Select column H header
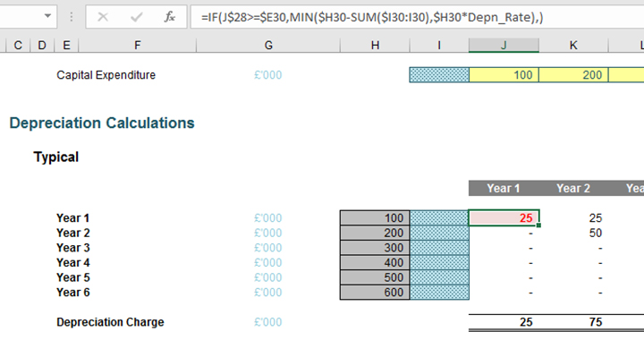Screen dimensions: 644x340 (x=375, y=45)
